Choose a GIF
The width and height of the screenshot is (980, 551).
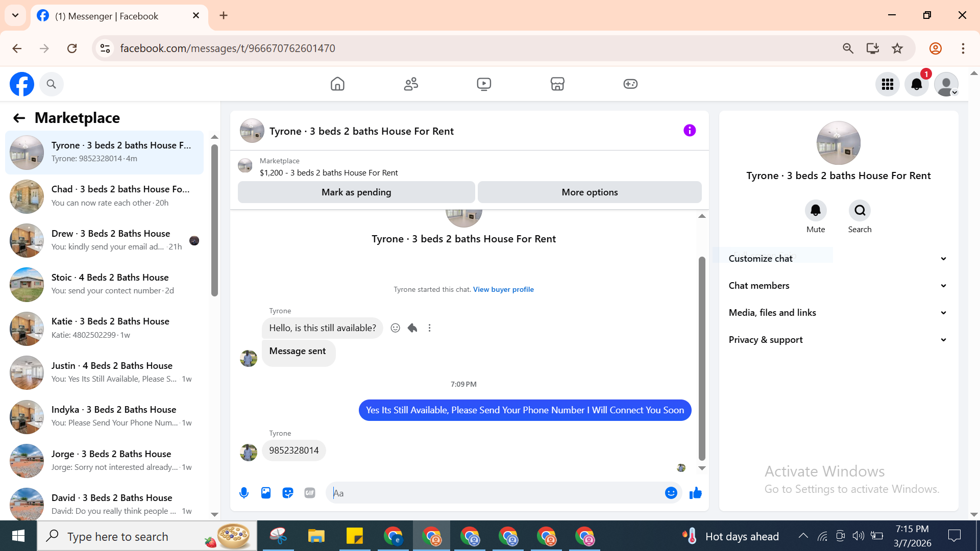310,493
